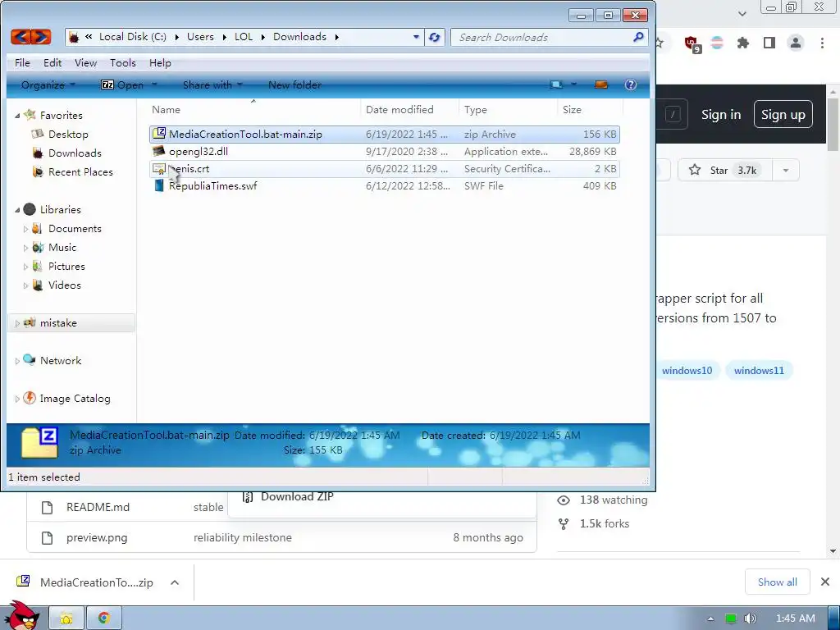Click Open with 7-Zip toolbar button
Viewport: 840px width, 630px height.
coord(129,84)
